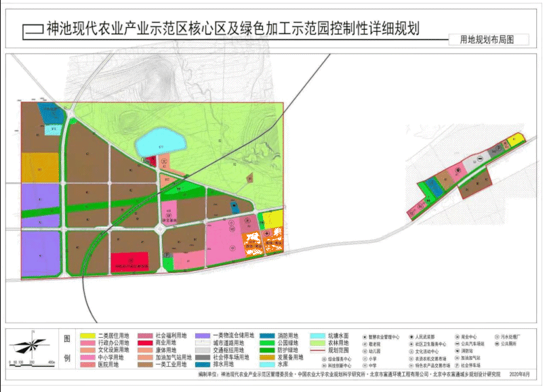
Task: Click the cyan 坑塘水面 legend swatch
Action: pos(318,336)
